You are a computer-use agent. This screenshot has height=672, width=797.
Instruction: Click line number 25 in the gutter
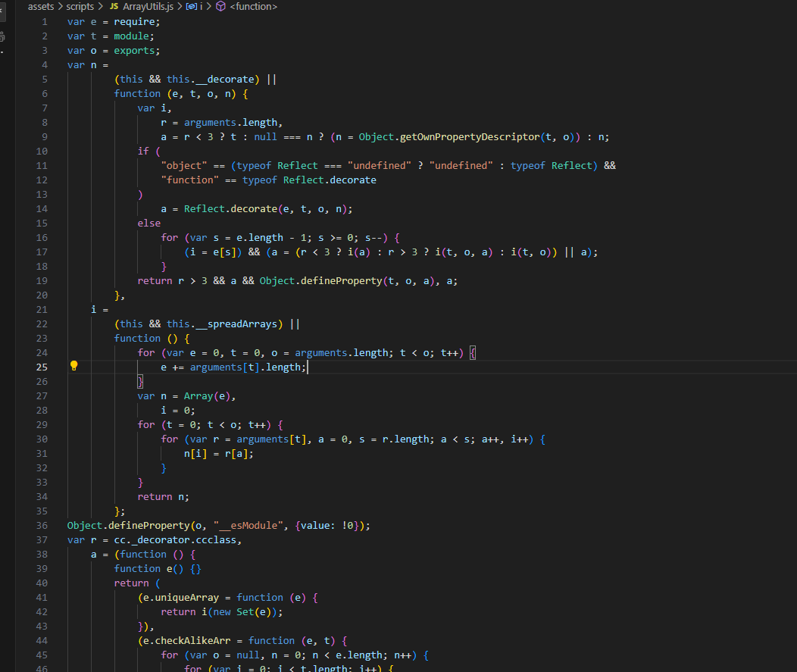(x=42, y=366)
